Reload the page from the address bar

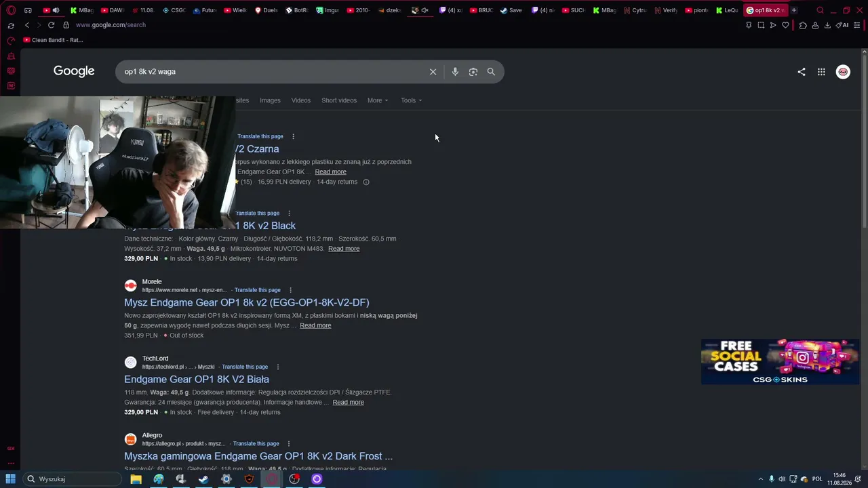coord(51,25)
